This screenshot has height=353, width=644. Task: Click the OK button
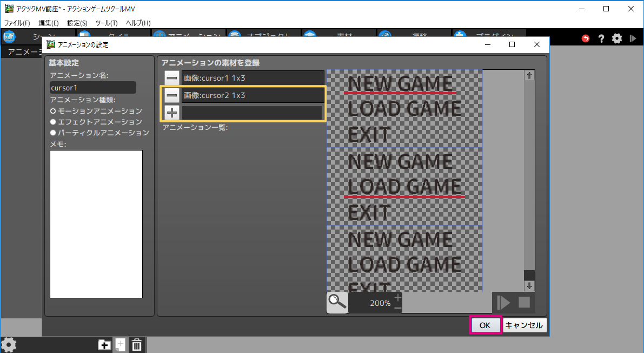(x=485, y=325)
